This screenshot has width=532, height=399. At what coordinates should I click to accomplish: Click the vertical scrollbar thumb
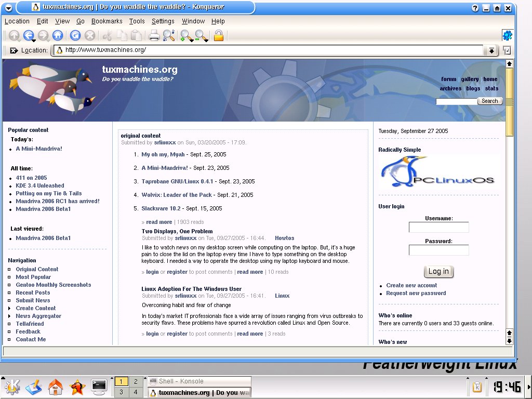click(509, 102)
